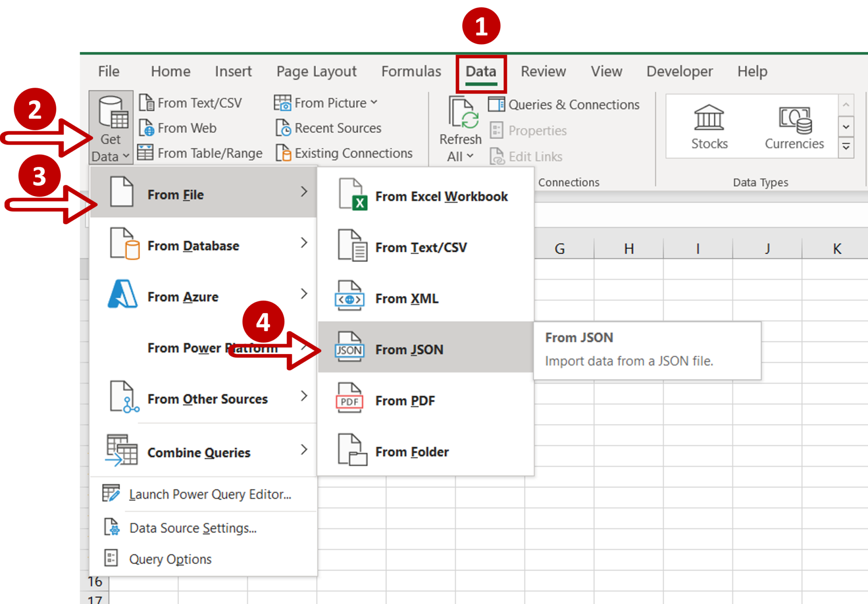Open the Get Data dropdown
Screen dimensions: 868x604
pyautogui.click(x=109, y=127)
